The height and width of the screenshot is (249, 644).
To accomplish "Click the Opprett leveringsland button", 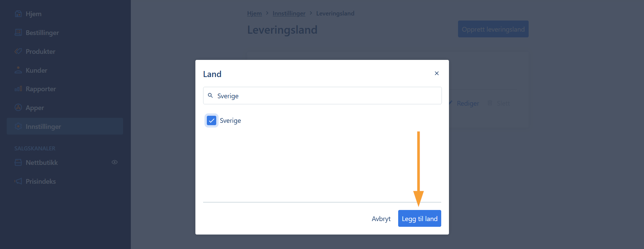I will [493, 29].
